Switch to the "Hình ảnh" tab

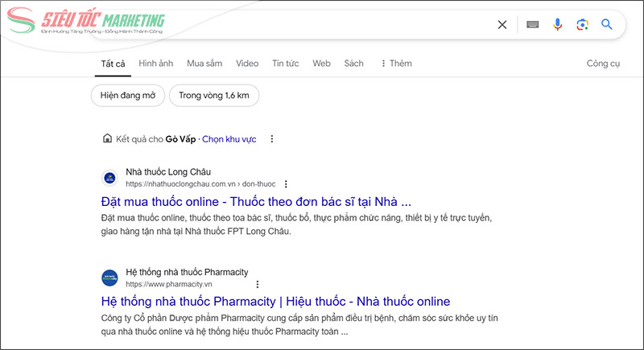[155, 64]
